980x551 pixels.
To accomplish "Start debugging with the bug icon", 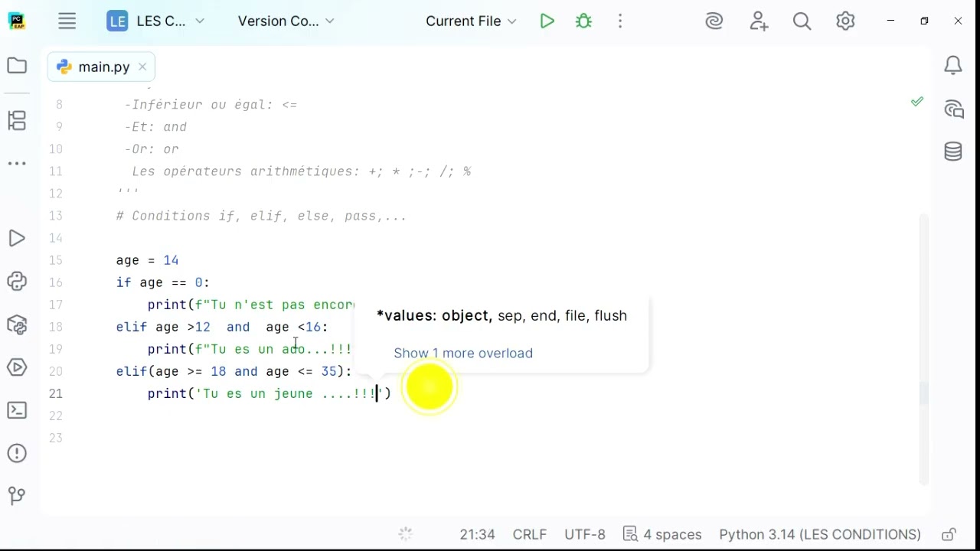I will coord(584,21).
